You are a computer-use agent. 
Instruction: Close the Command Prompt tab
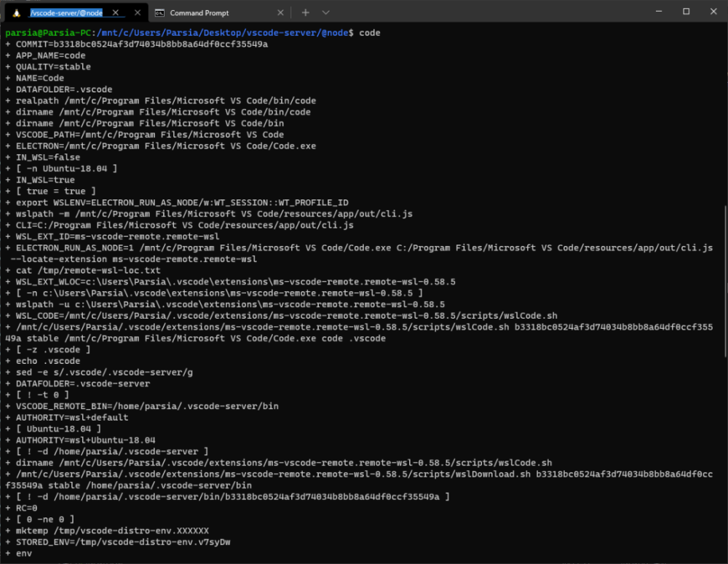281,12
